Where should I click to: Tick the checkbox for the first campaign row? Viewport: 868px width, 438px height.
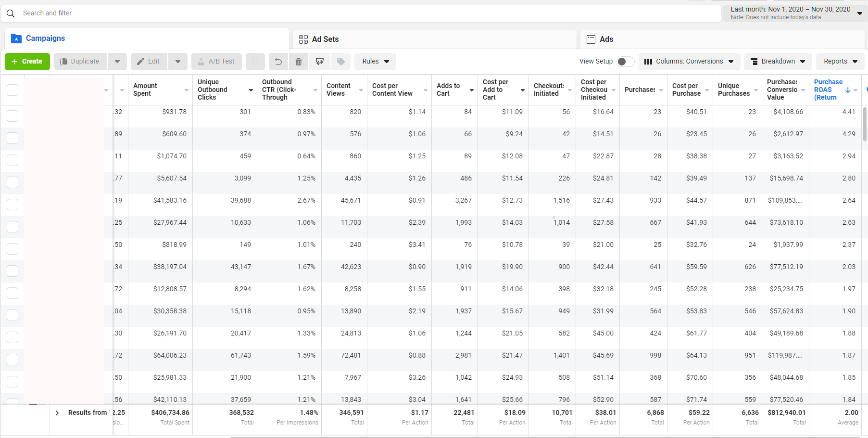(x=13, y=116)
